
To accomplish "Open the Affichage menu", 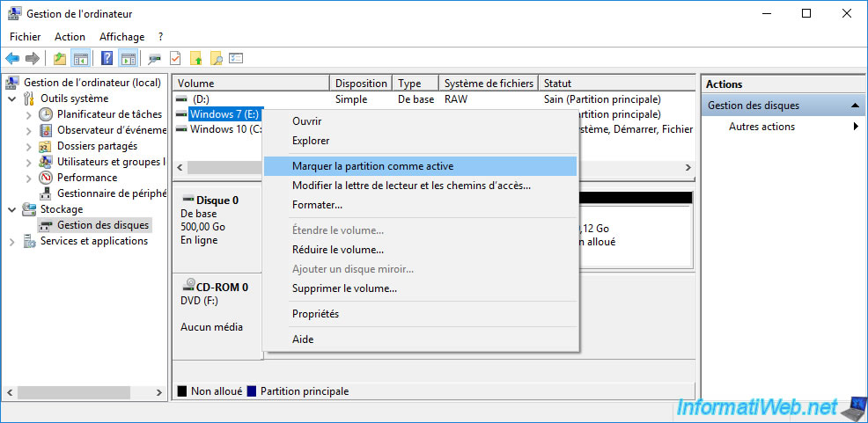I will tap(121, 37).
